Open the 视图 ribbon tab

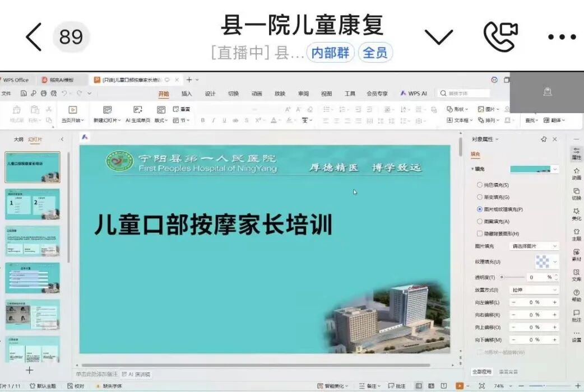(326, 94)
